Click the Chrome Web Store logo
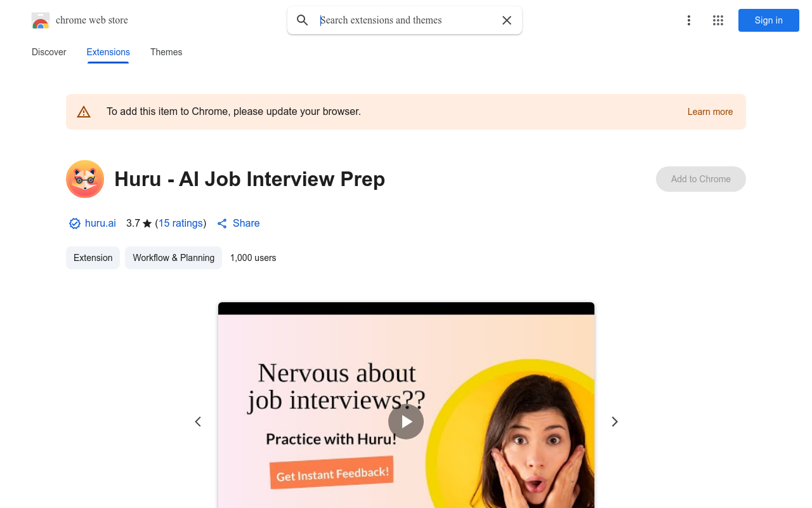Viewport: 812px width, 508px height. coord(41,20)
